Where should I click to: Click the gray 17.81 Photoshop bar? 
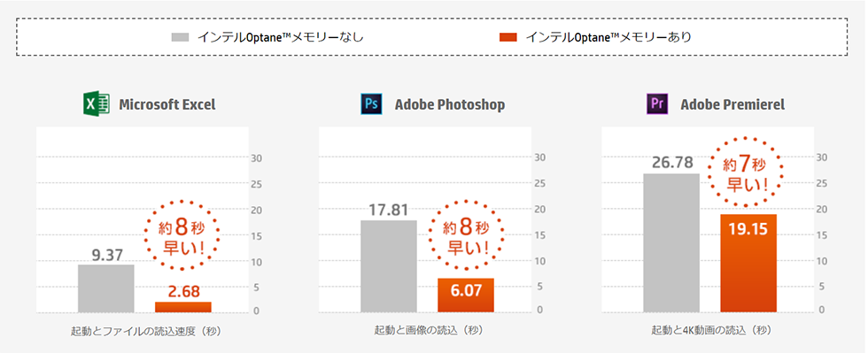tap(389, 266)
